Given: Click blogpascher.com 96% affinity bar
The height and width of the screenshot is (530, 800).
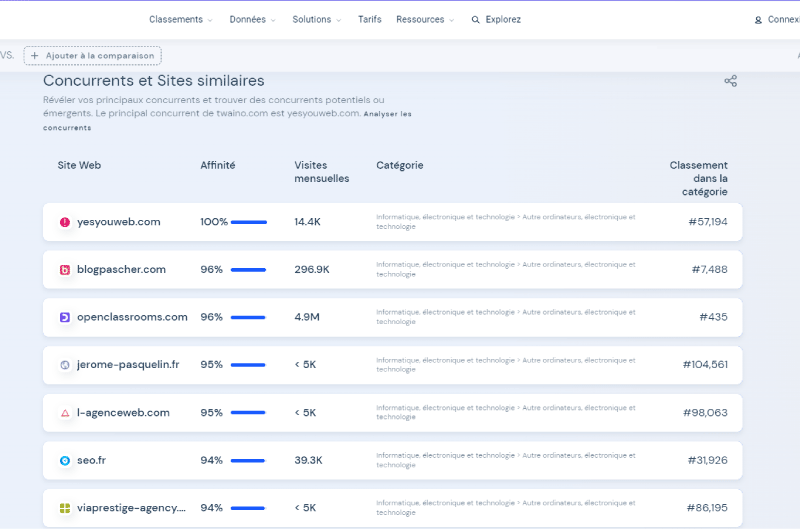Looking at the screenshot, I should click(x=248, y=270).
